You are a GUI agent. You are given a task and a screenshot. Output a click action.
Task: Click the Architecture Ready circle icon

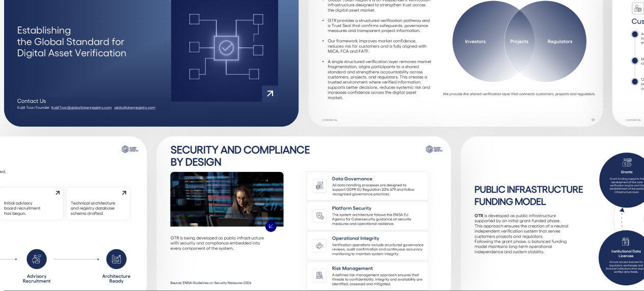[116, 259]
